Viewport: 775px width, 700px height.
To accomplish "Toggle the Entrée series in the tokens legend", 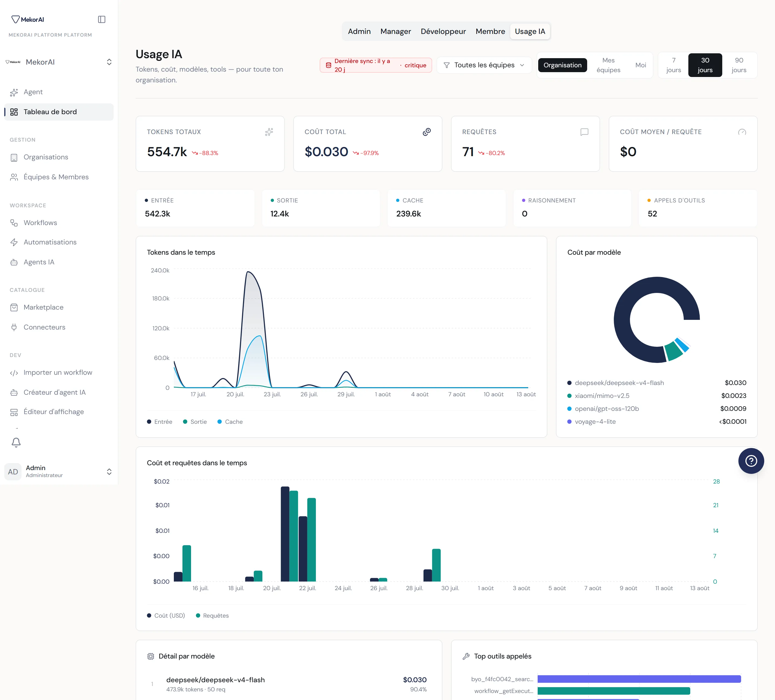I will (160, 422).
